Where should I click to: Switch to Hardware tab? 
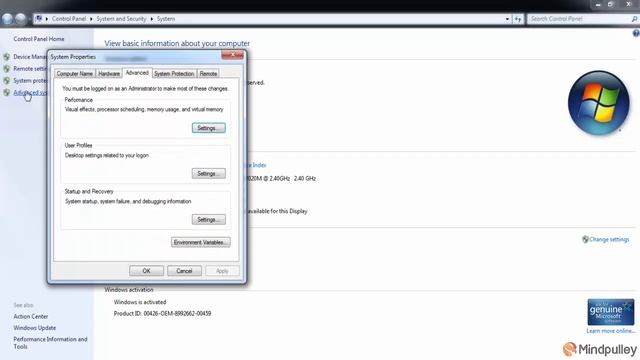point(109,73)
